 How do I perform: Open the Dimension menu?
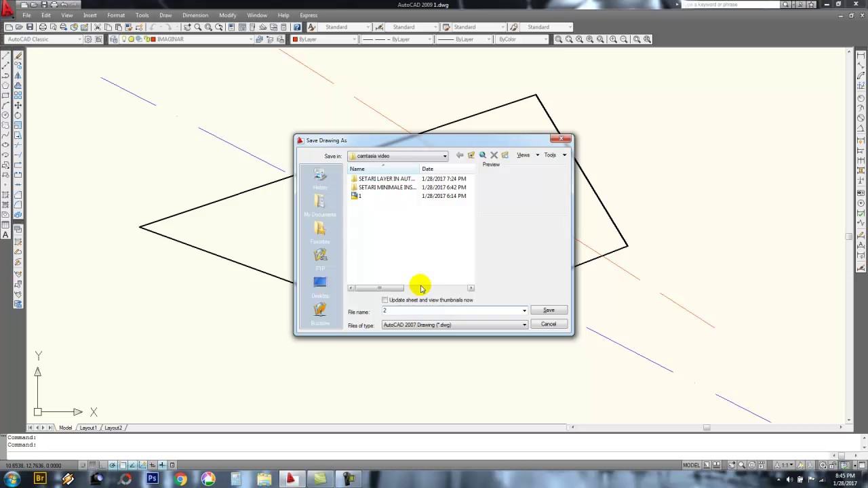tap(195, 15)
